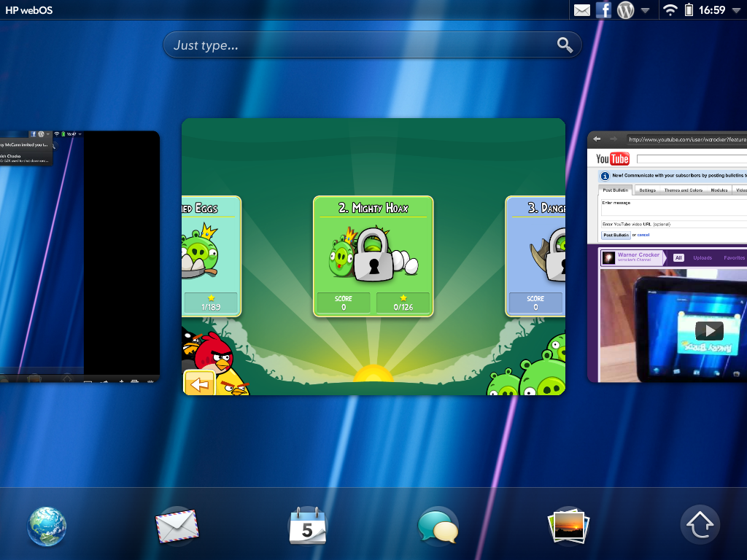Screen dimensions: 747x560
Task: Click the Post Bulletin submit button
Action: (616, 236)
